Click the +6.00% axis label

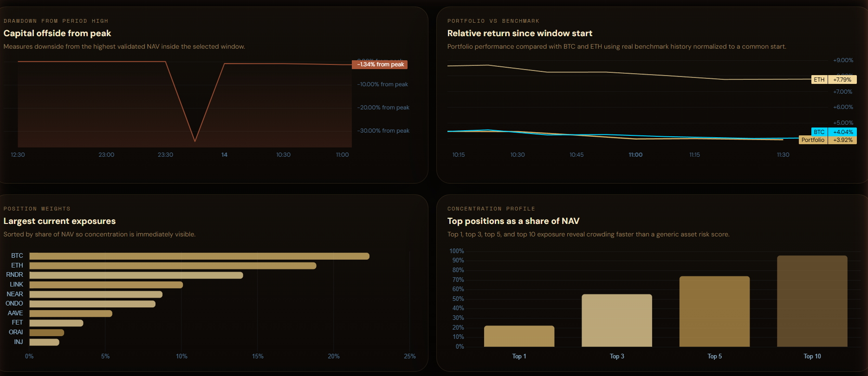pyautogui.click(x=843, y=107)
